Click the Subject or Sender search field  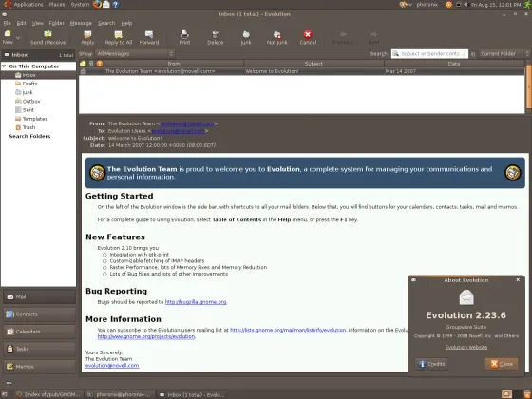(429, 53)
